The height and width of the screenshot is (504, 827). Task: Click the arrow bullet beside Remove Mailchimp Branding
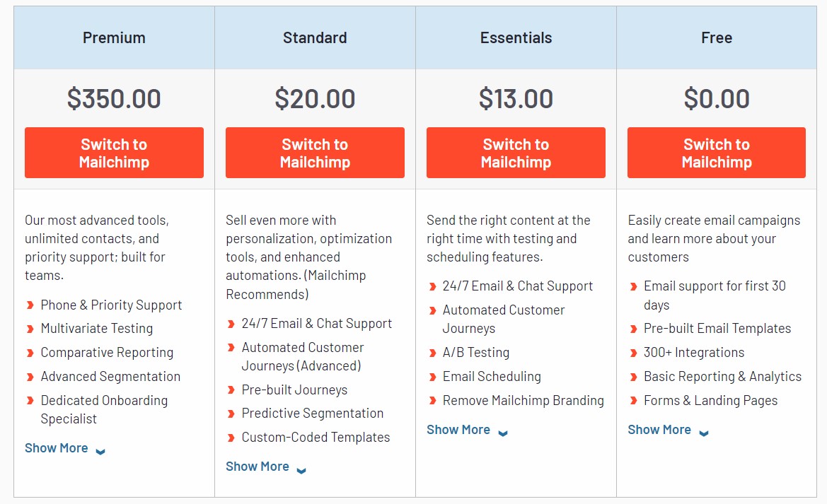coord(434,400)
